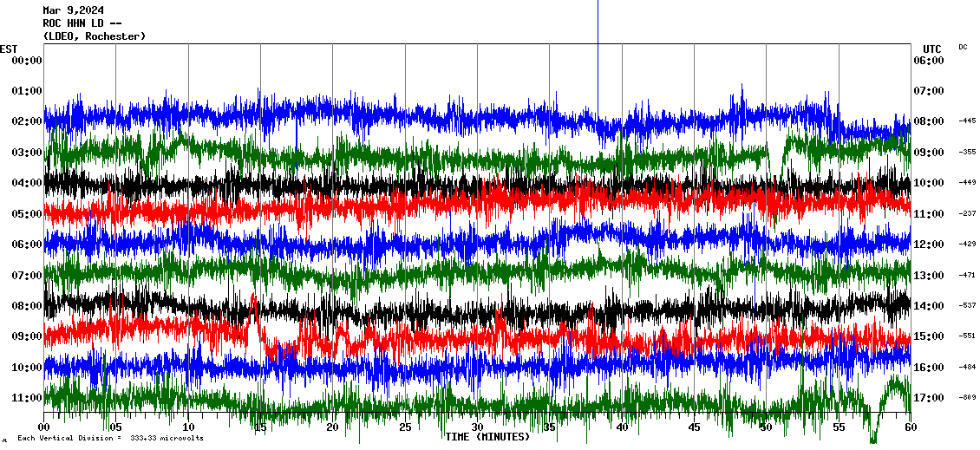Click the -237 DC offset value
The width and height of the screenshot is (980, 450).
click(x=967, y=213)
